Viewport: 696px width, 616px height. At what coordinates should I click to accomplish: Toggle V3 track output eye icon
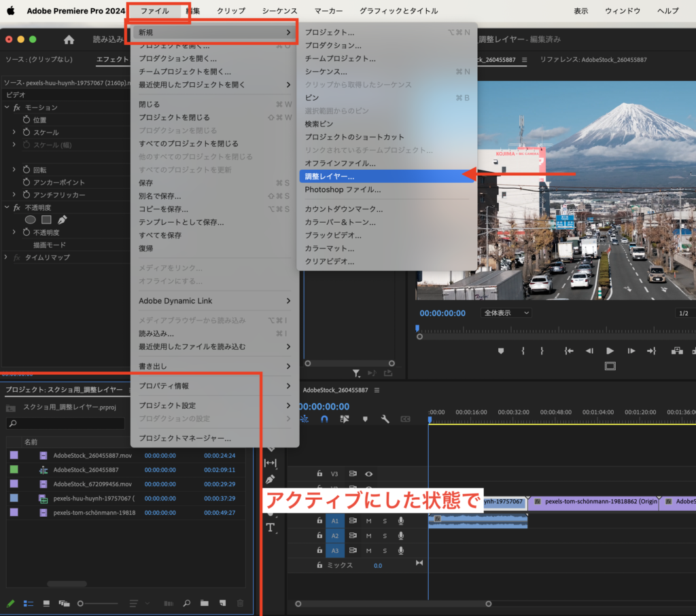(x=369, y=474)
